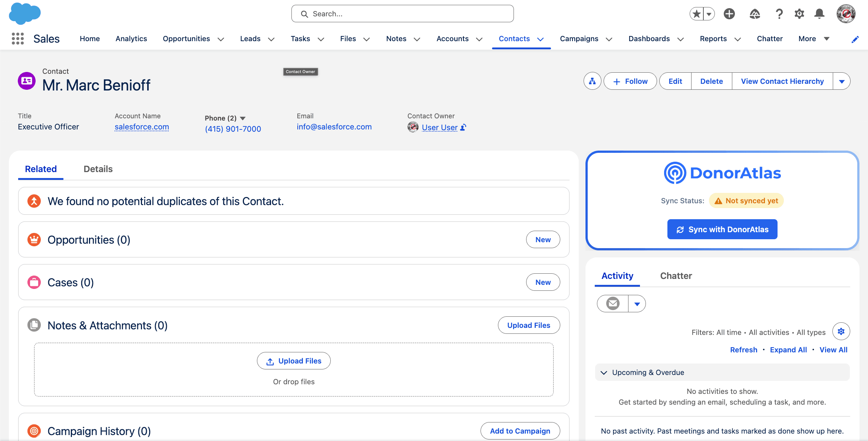
Task: Open the Salesforce help question mark icon
Action: click(x=779, y=14)
